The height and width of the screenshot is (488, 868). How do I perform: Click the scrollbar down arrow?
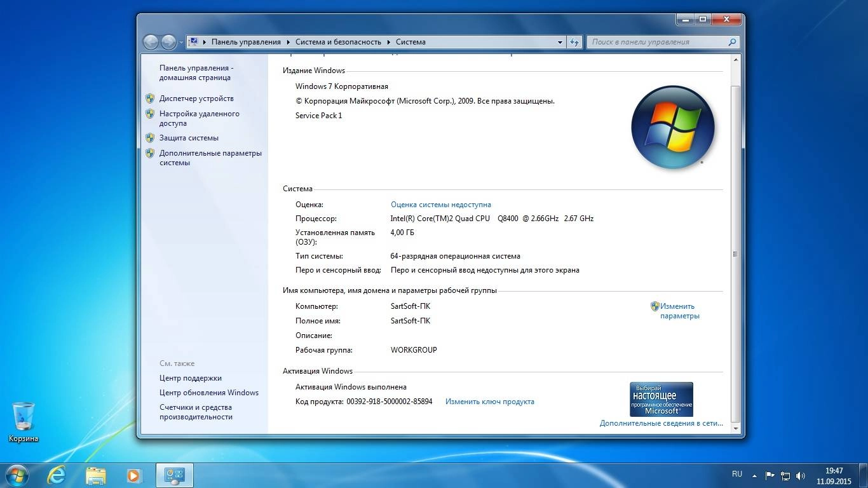tap(736, 428)
